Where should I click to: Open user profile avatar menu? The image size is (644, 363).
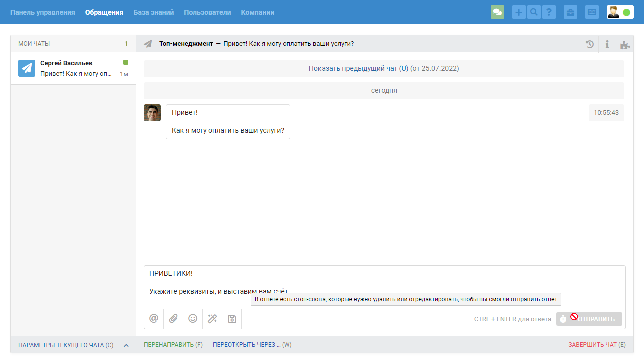pos(613,12)
